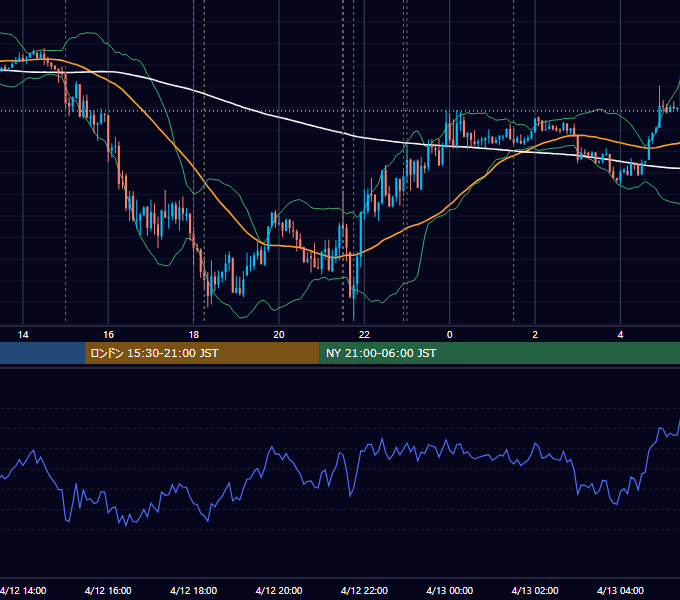The image size is (680, 600).
Task: Click hour label 20 on time axis
Action: tap(279, 335)
